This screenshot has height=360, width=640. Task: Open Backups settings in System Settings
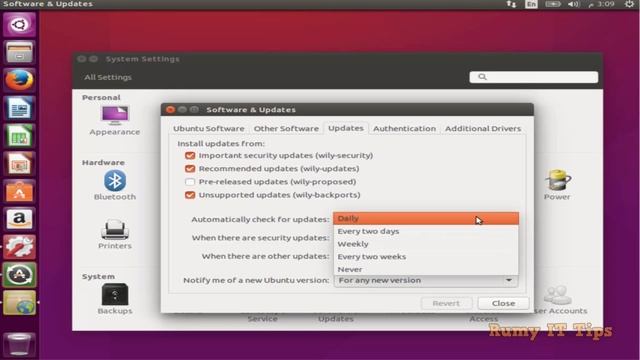[x=115, y=299]
